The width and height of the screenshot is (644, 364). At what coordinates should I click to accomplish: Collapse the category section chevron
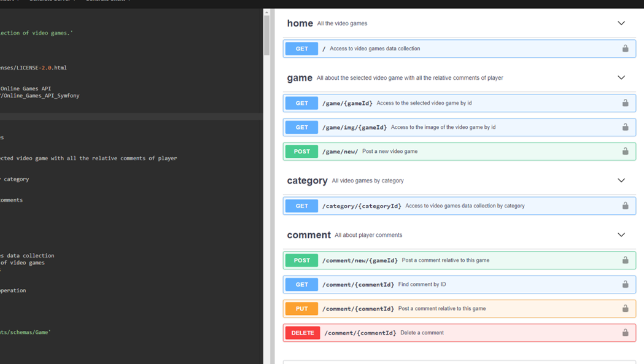pyautogui.click(x=621, y=180)
